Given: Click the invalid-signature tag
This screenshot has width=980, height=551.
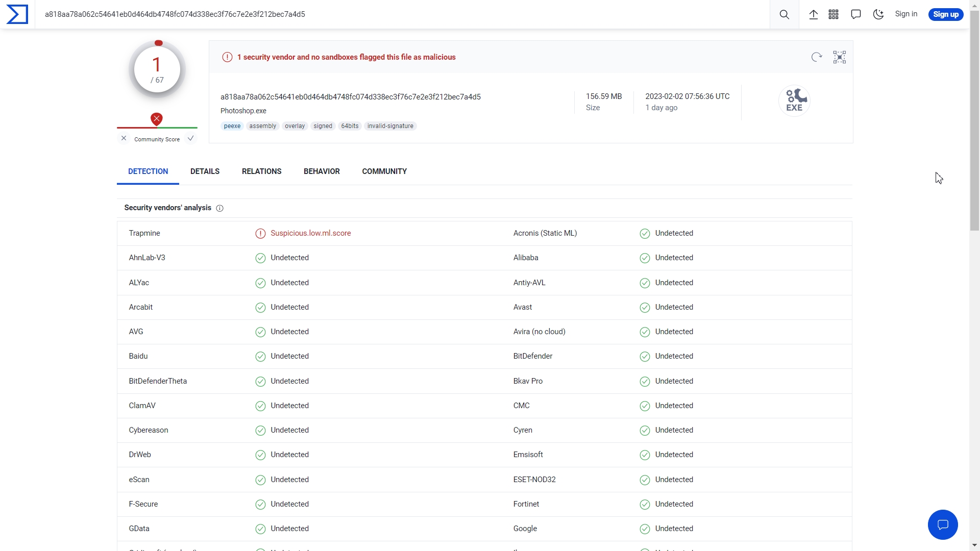Looking at the screenshot, I should click(390, 126).
